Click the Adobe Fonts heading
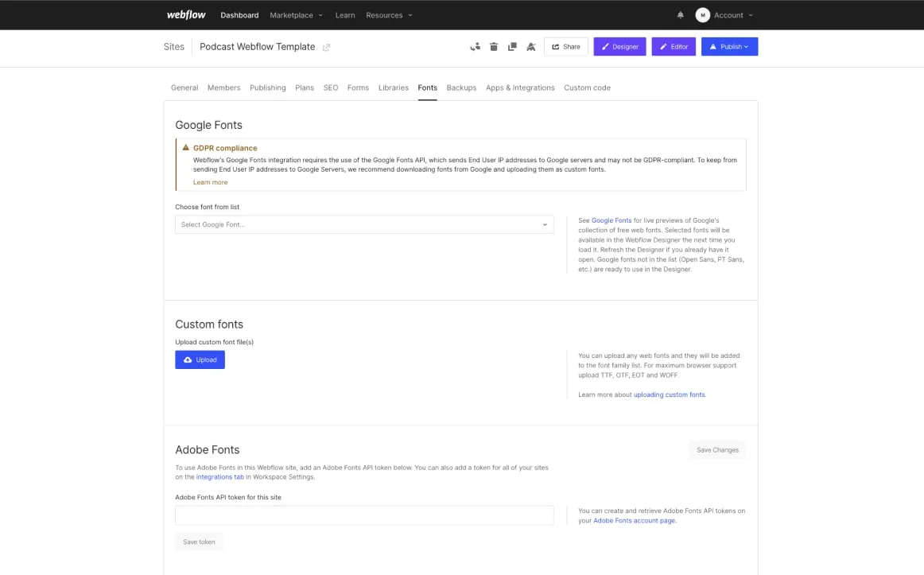924x575 pixels. [x=208, y=450]
